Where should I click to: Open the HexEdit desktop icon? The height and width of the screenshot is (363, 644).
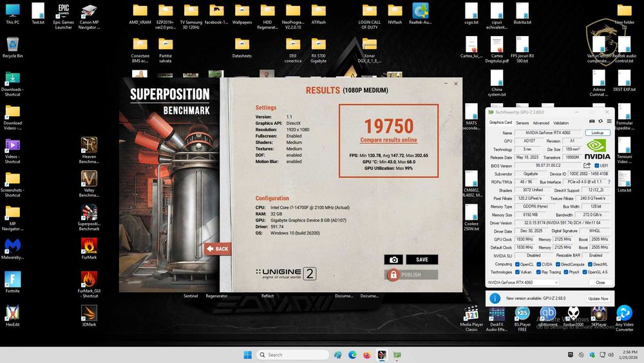pyautogui.click(x=13, y=315)
